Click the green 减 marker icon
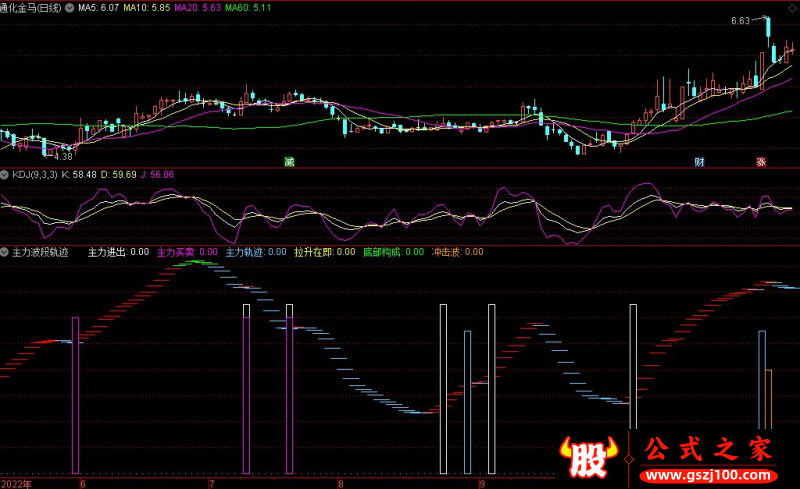The image size is (800, 489). point(289,161)
